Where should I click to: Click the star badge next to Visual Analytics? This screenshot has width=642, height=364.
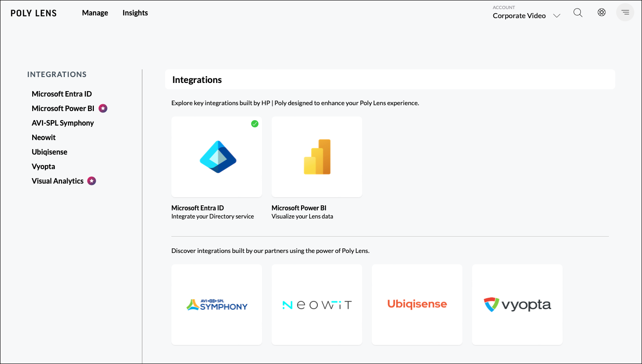tap(91, 180)
